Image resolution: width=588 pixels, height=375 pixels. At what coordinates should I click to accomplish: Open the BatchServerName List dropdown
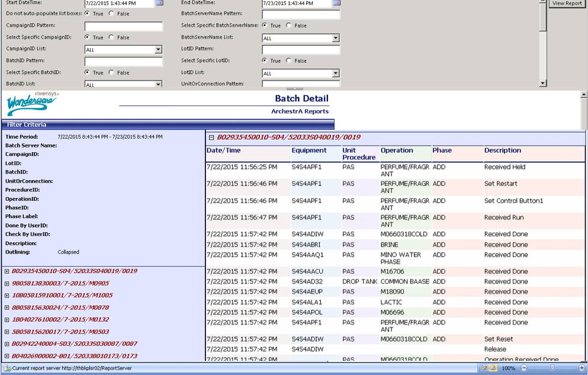(335, 37)
